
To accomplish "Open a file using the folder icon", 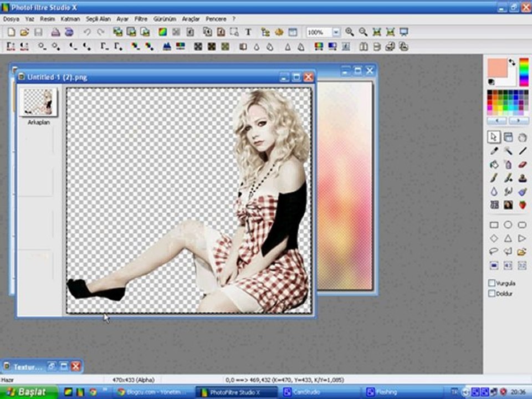I will [24, 32].
